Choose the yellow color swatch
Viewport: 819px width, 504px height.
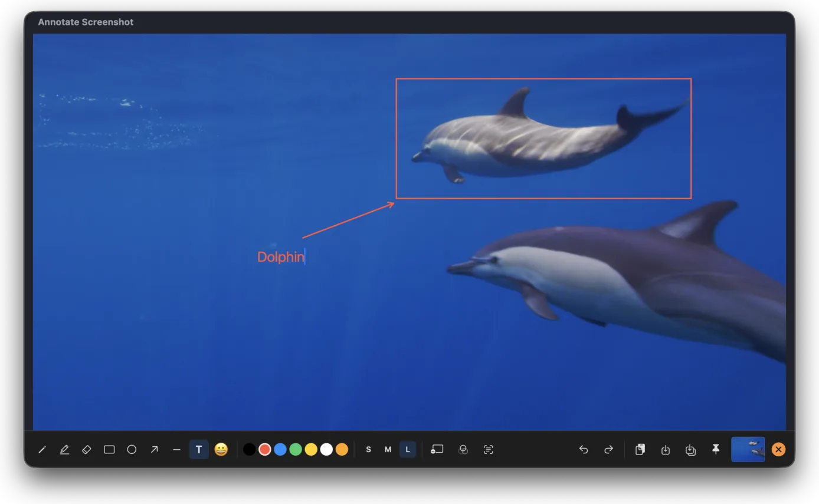(x=311, y=450)
